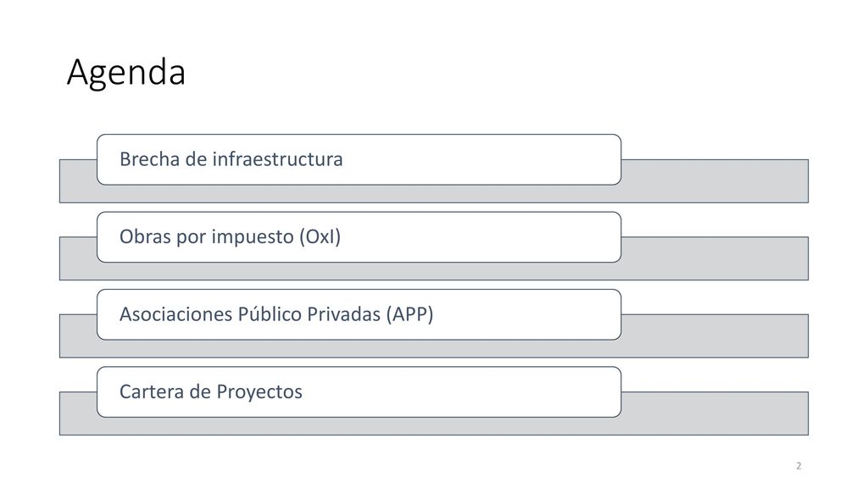Select the Brecha de infraestructura box
The height and width of the screenshot is (488, 868).
(359, 159)
